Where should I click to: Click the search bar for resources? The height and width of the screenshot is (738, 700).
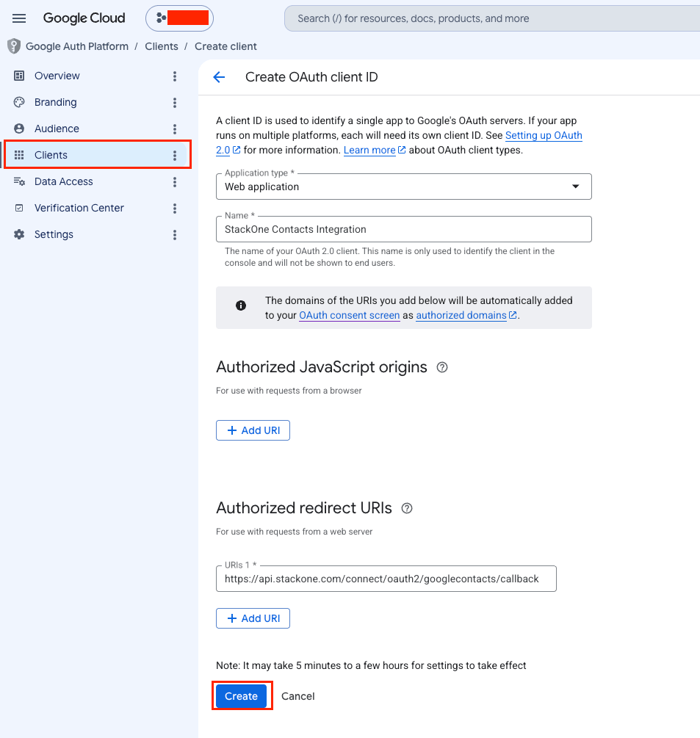click(x=492, y=18)
